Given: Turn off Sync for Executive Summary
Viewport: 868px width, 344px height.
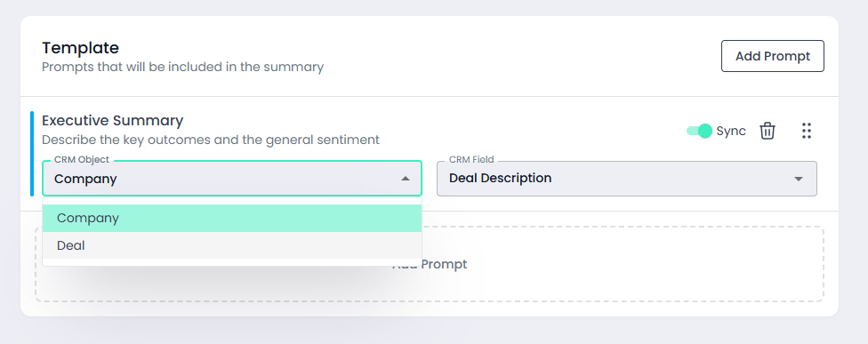Looking at the screenshot, I should point(699,131).
